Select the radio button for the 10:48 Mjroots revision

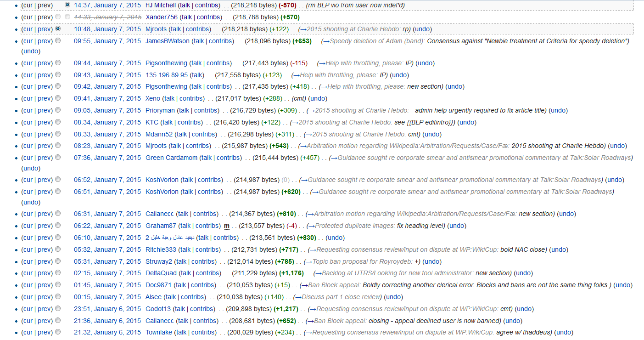tap(58, 28)
